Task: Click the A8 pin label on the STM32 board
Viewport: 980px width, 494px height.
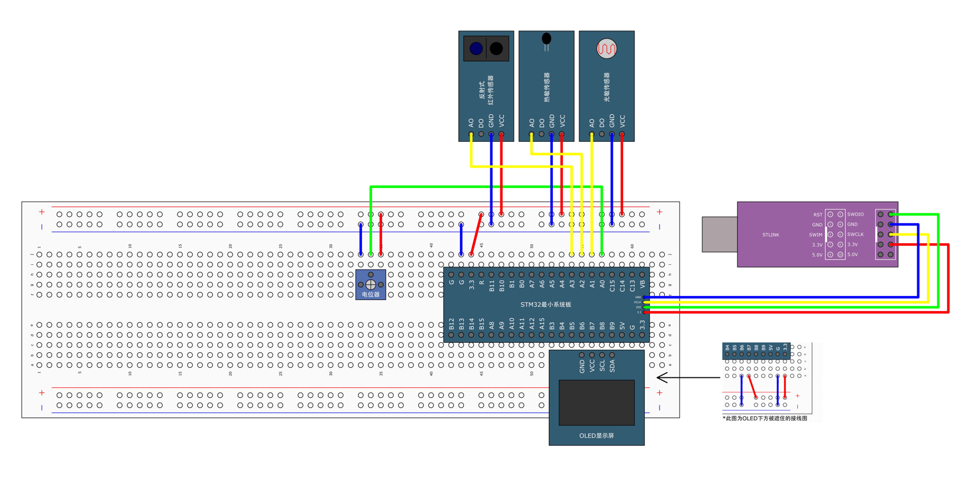Action: (492, 325)
